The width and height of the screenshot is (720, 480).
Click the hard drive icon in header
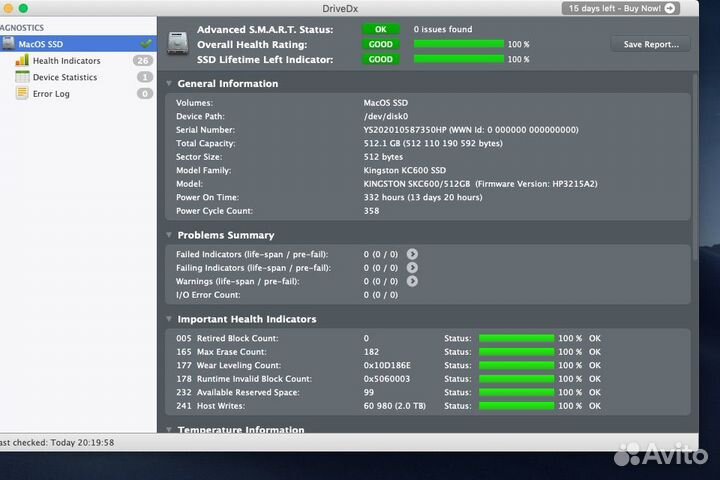[x=178, y=44]
